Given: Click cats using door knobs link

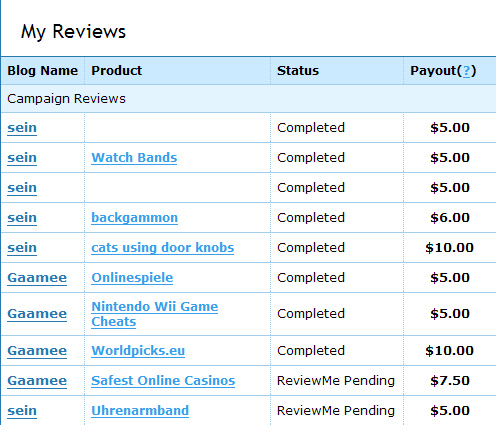Looking at the screenshot, I should (x=163, y=248).
